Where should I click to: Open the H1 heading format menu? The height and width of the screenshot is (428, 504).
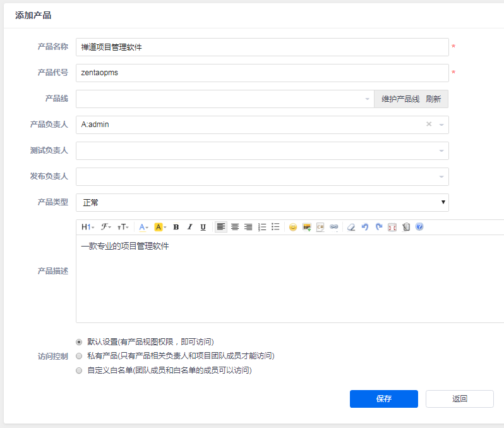(x=87, y=227)
